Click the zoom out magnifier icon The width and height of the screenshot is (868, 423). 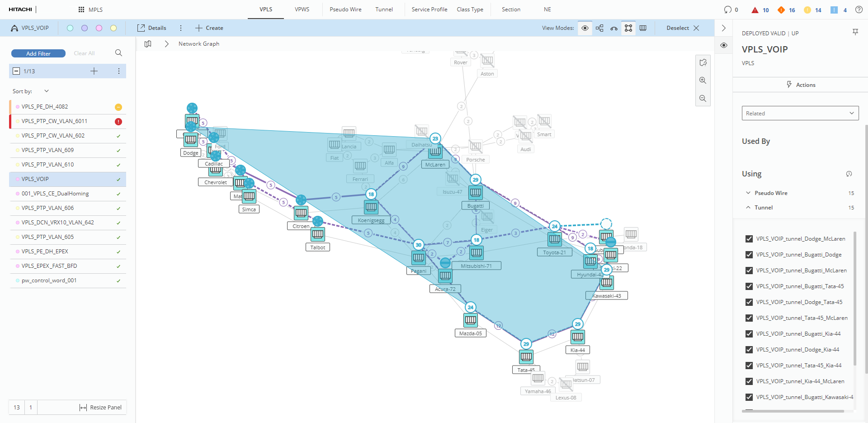(x=703, y=99)
